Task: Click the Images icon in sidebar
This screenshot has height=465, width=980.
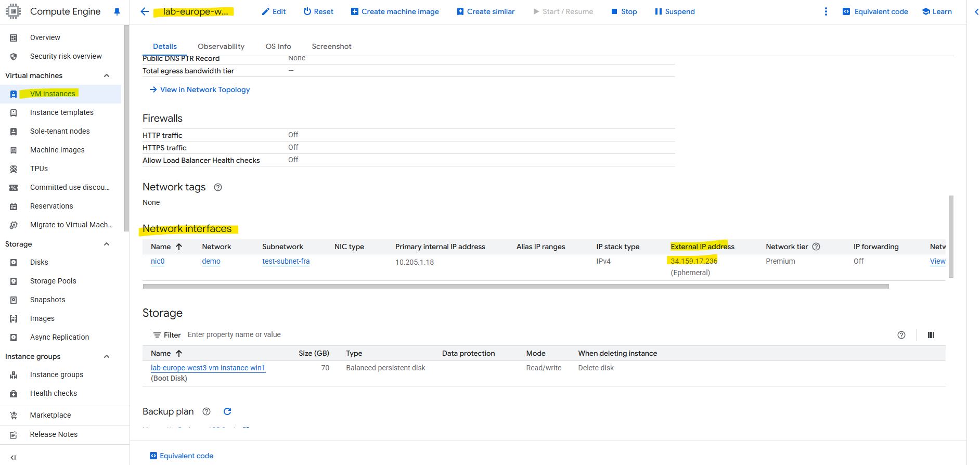Action: coord(14,318)
